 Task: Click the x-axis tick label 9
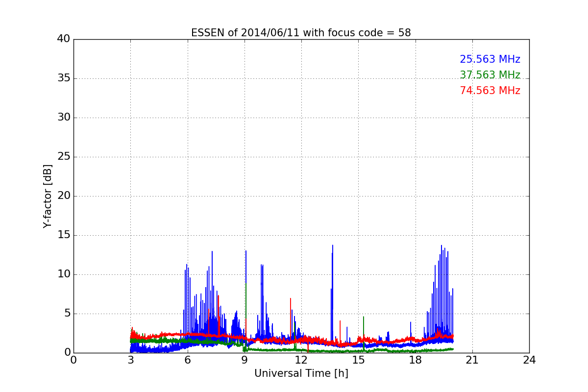pos(244,360)
